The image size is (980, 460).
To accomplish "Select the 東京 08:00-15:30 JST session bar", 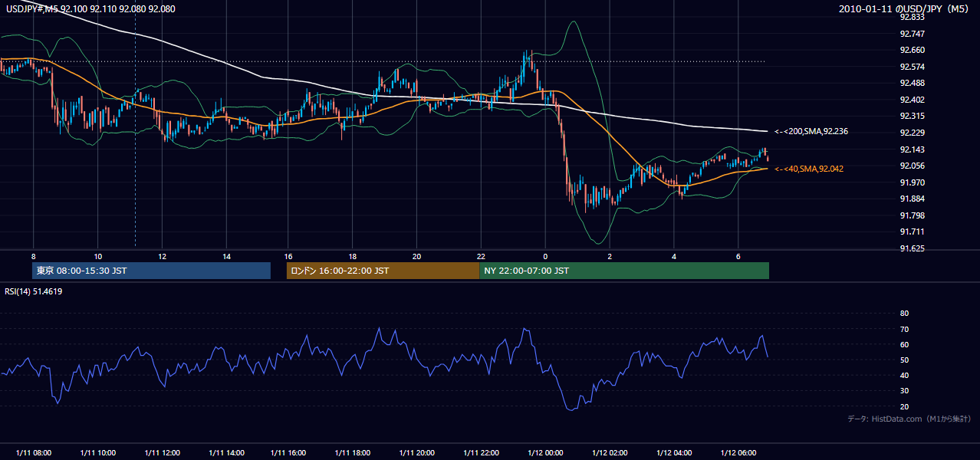I will pos(152,271).
